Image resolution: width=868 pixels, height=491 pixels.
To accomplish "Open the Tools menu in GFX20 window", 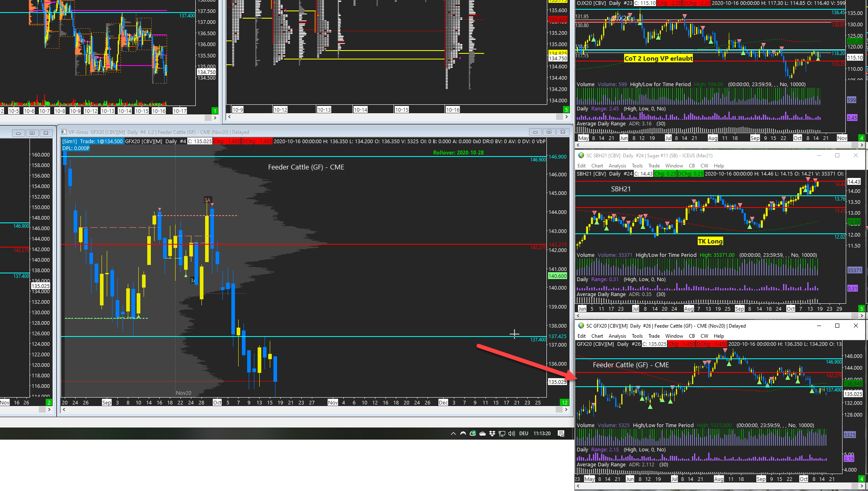I will click(637, 336).
